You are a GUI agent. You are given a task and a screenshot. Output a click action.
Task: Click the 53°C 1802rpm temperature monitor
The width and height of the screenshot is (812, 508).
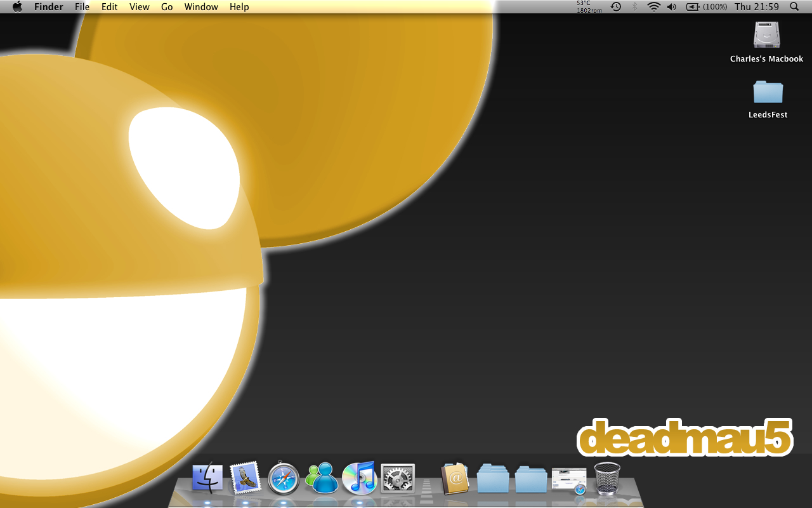tap(589, 7)
